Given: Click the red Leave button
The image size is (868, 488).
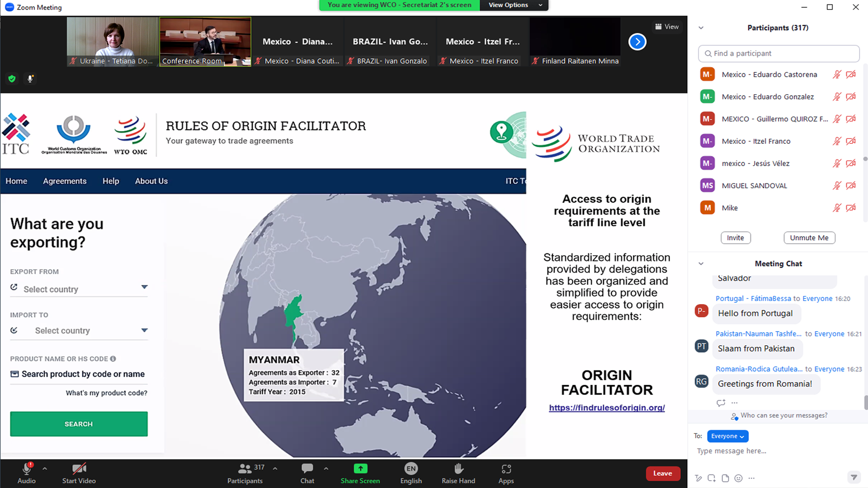Looking at the screenshot, I should (x=663, y=473).
